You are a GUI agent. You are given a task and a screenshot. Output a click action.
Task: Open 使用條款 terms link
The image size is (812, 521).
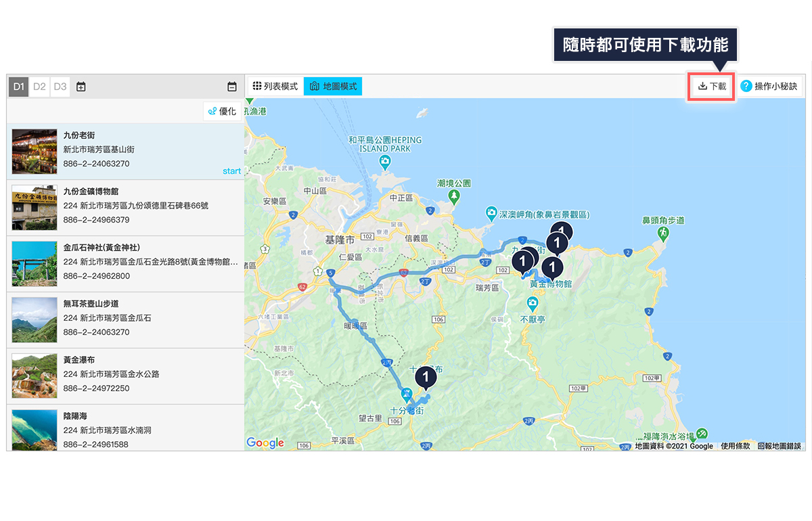click(x=736, y=446)
